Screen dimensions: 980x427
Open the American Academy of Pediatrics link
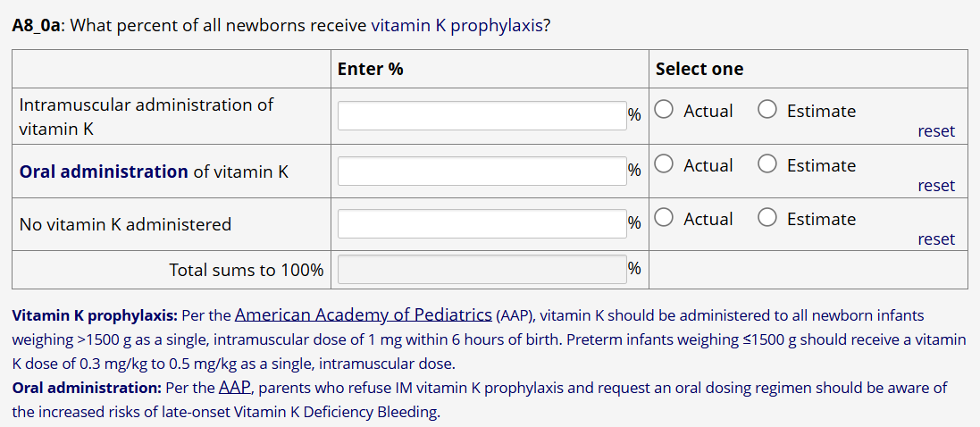[x=363, y=314]
